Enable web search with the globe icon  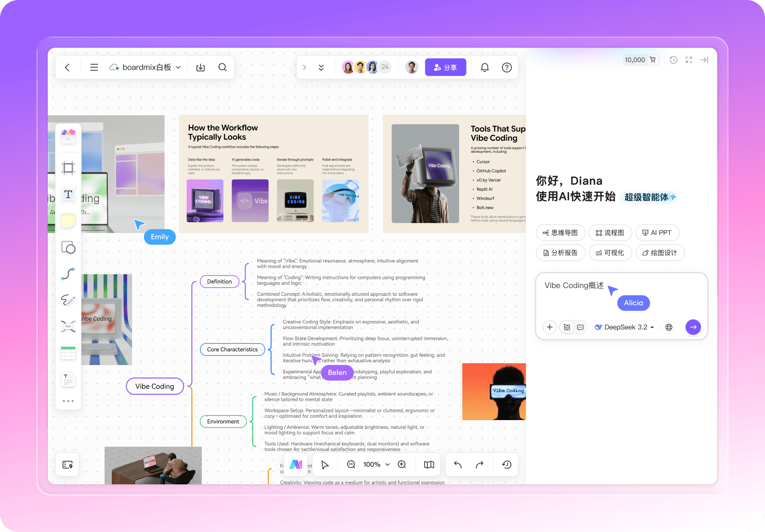[x=669, y=327]
